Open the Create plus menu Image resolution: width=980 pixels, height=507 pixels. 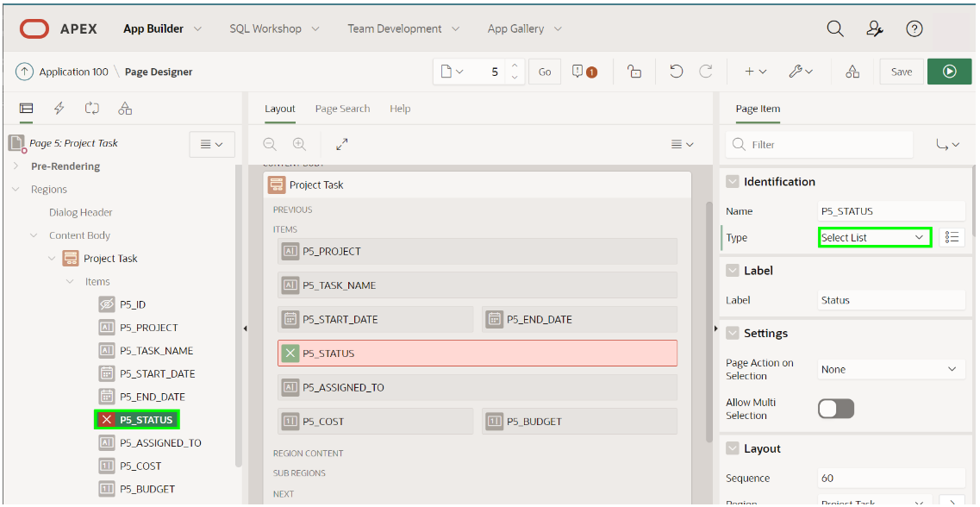click(755, 72)
